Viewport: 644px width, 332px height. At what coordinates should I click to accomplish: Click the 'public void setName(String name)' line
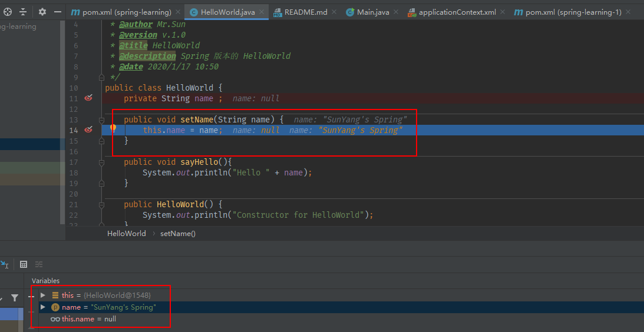click(204, 120)
